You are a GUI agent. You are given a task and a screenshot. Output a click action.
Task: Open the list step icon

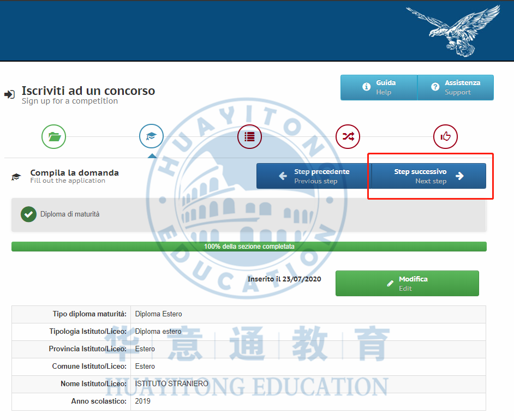pos(249,136)
